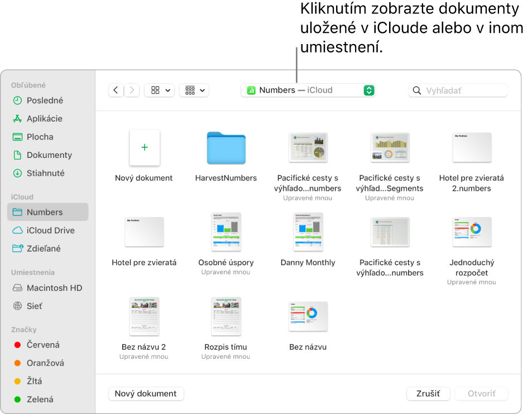
Task: Open Plocha from the sidebar
Action: (48, 137)
